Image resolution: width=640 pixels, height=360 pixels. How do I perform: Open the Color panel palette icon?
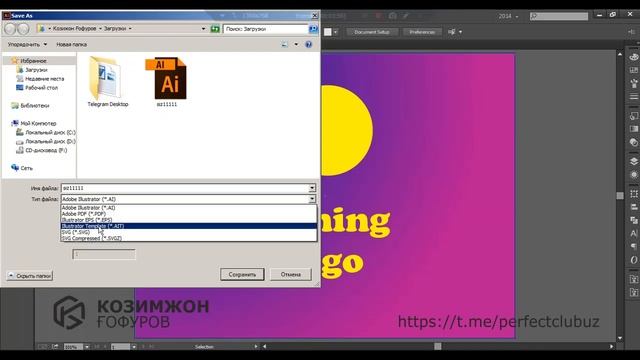point(633,58)
